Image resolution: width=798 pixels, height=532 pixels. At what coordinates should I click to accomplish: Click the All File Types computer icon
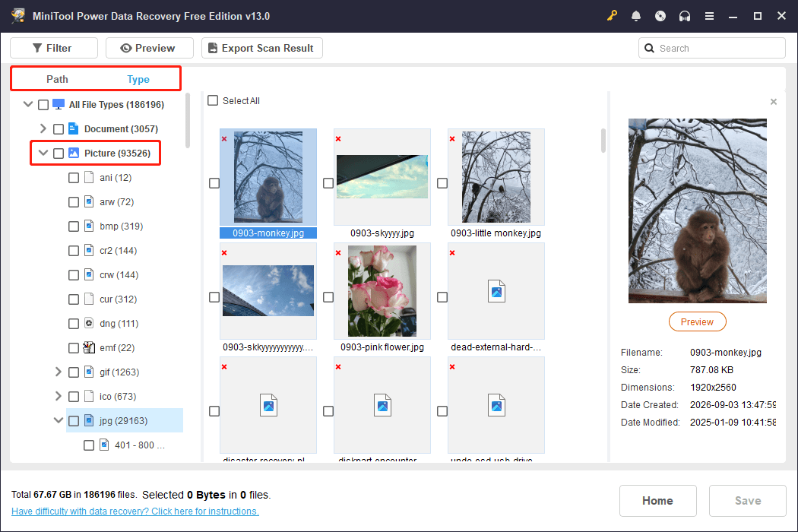click(x=59, y=104)
